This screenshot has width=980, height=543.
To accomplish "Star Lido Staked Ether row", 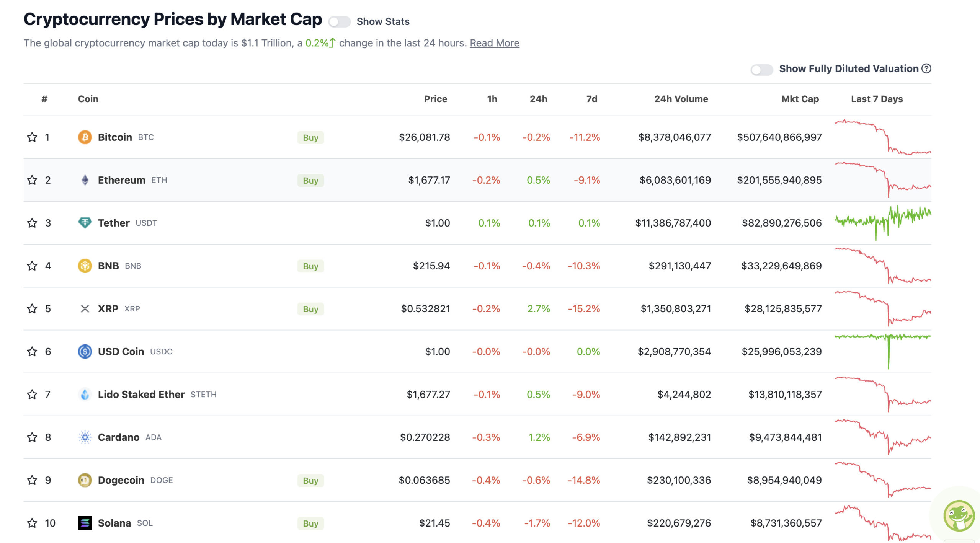I will pos(32,394).
